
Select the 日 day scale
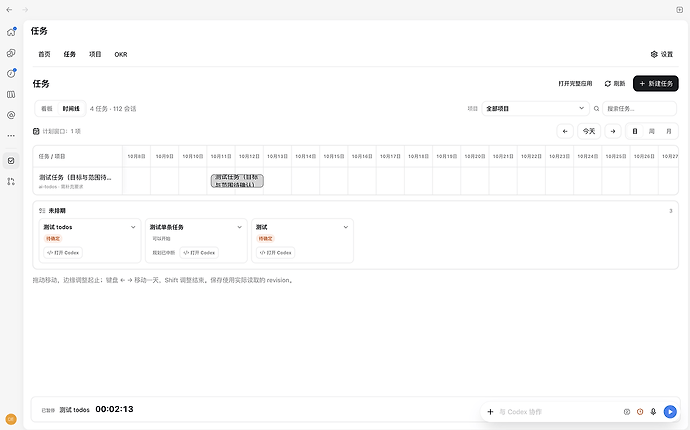point(635,131)
